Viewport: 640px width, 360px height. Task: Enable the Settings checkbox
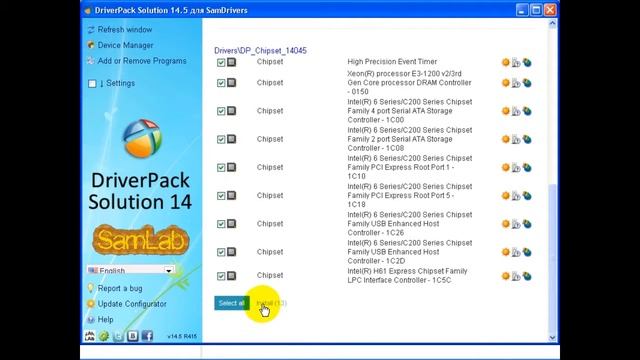[92, 84]
